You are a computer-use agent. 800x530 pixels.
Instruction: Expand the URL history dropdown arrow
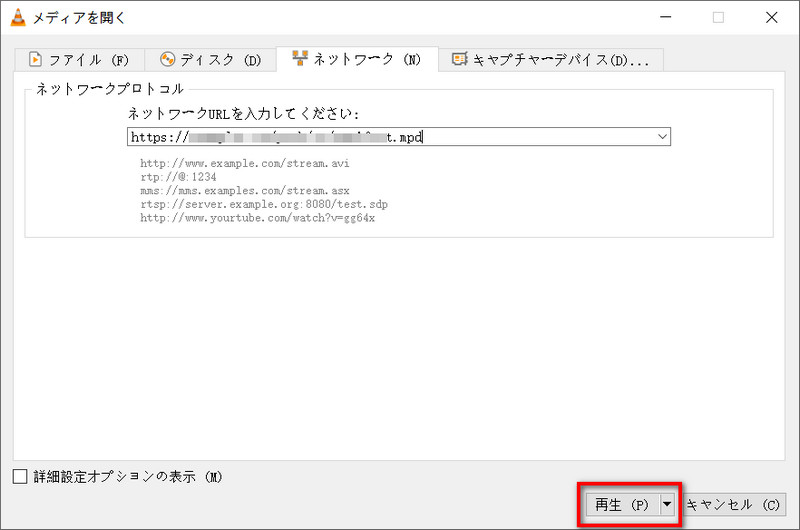point(662,137)
